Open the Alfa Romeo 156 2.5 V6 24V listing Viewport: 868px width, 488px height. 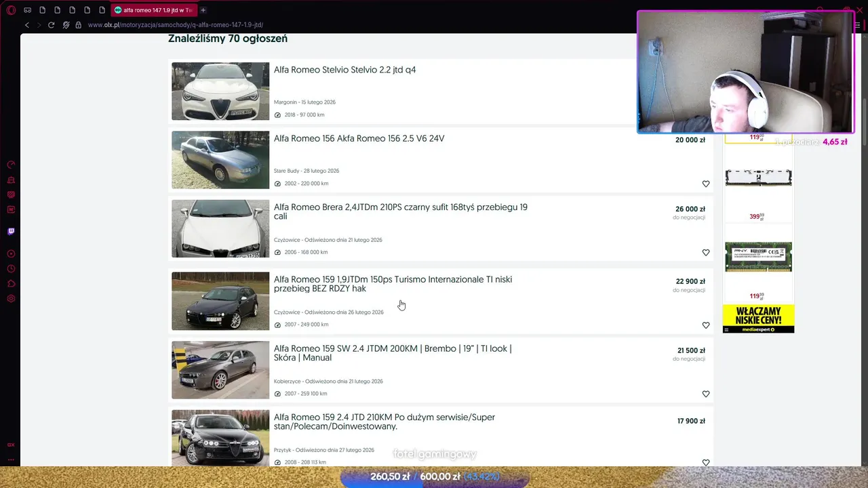[359, 138]
